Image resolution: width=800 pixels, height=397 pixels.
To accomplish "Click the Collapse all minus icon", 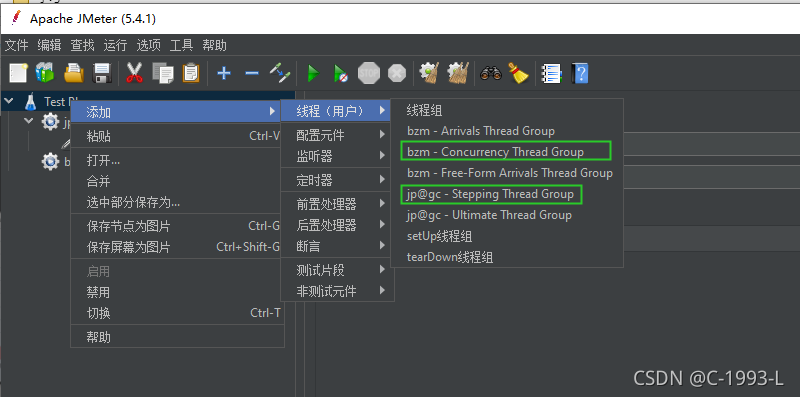I will click(252, 73).
